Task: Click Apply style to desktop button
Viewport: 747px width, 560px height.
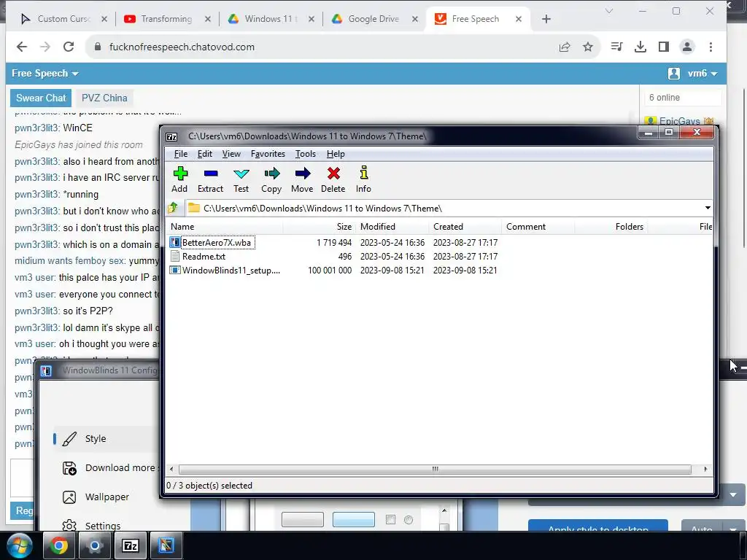Action: 598,526
